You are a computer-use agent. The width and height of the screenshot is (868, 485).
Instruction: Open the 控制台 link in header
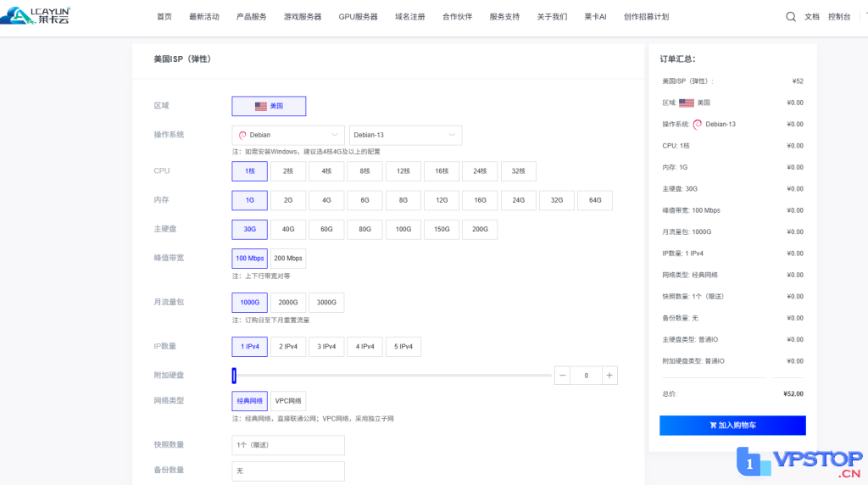[838, 17]
